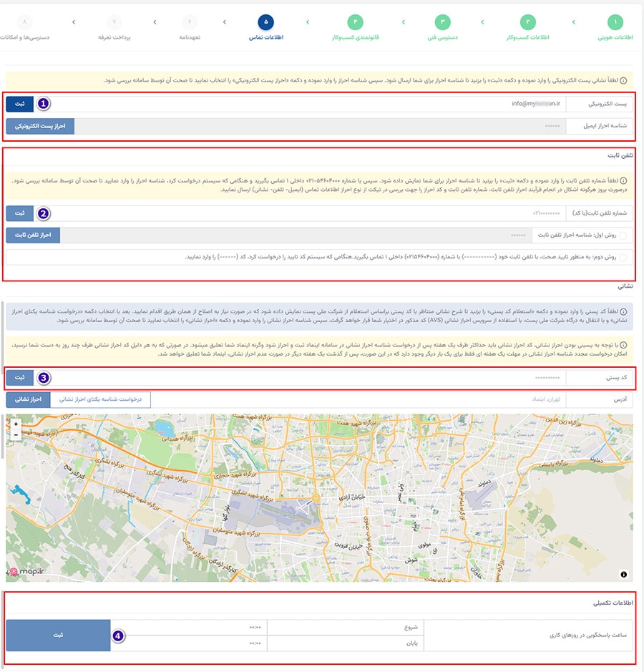Click large ثبت button for working hours
The height and width of the screenshot is (672, 644).
coord(58,635)
